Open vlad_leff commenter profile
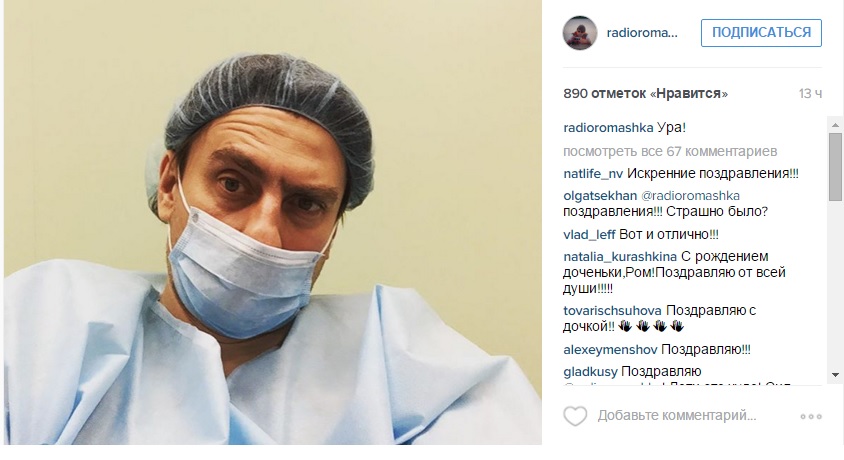This screenshot has height=460, width=844. pos(589,235)
